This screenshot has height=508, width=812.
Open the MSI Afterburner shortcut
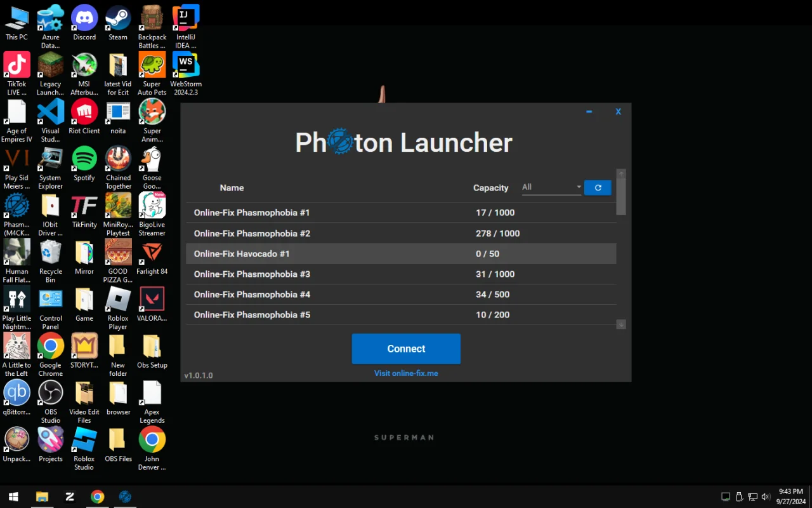[84, 74]
